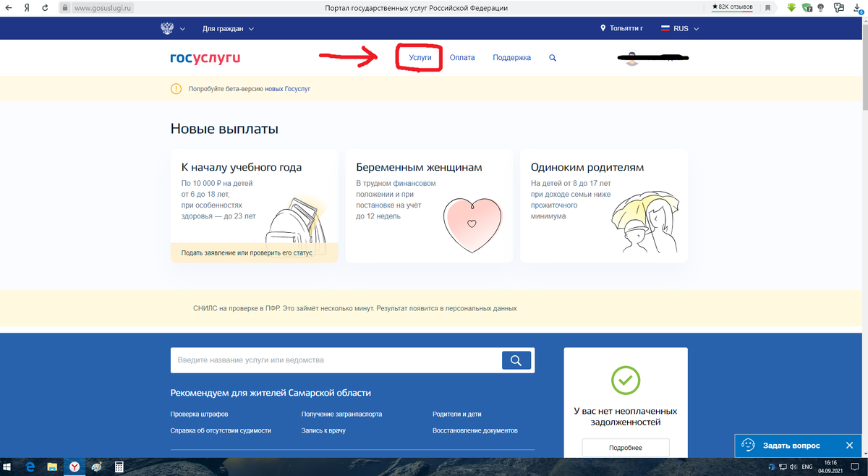Open the Задать вопрос chat widget smiley icon
Viewport: 868px width, 476px height.
(749, 446)
